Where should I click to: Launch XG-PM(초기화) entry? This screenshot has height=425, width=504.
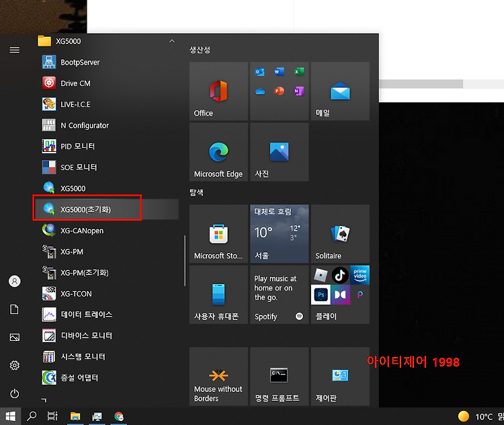click(106, 273)
